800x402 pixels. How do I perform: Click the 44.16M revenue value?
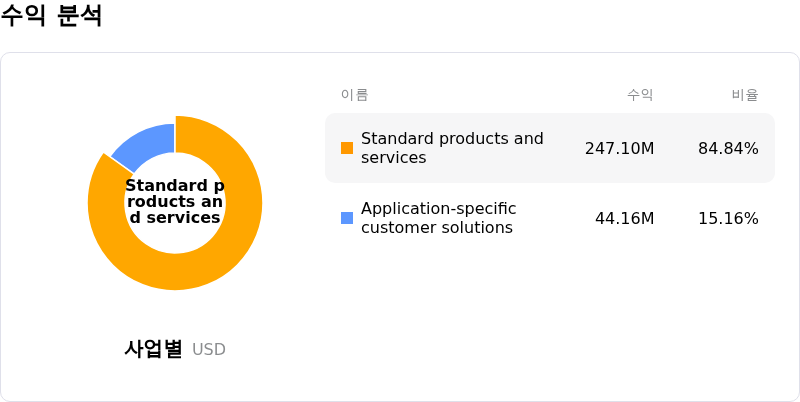(624, 218)
